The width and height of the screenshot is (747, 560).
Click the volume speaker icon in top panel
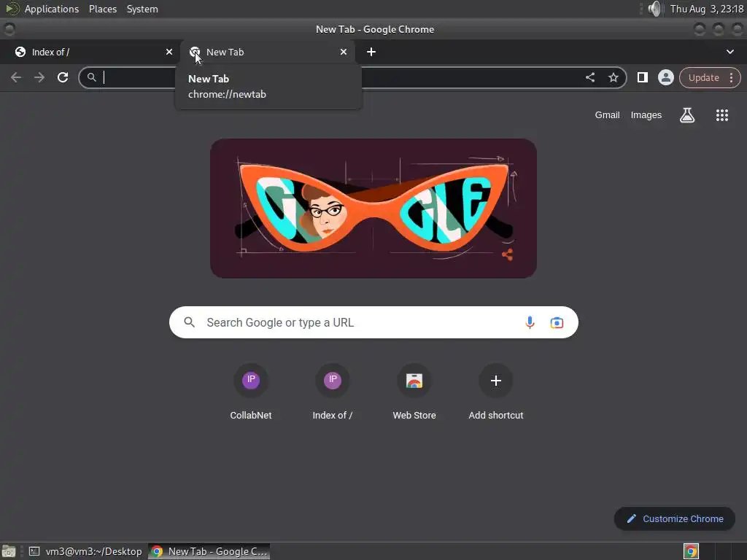point(656,9)
